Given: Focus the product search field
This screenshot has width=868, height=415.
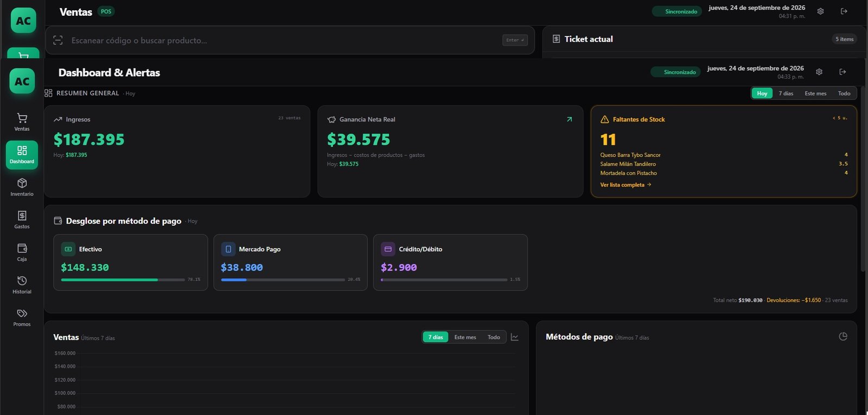Looking at the screenshot, I should [290, 40].
